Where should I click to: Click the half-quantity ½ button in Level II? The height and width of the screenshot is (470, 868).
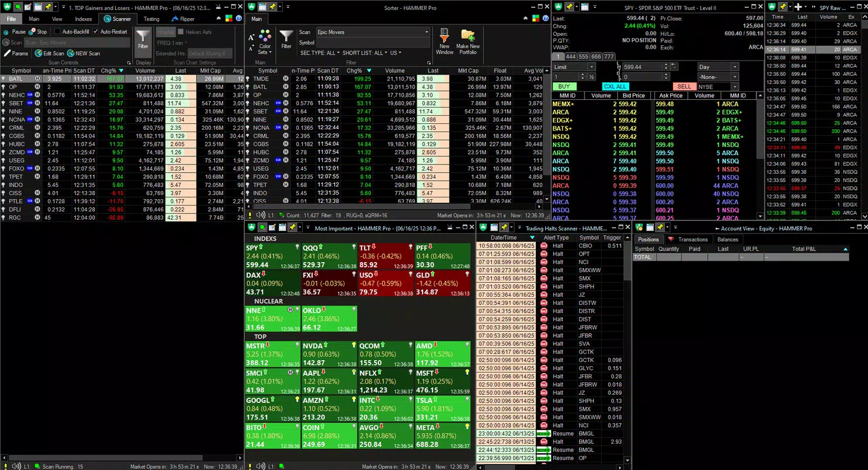(591, 77)
